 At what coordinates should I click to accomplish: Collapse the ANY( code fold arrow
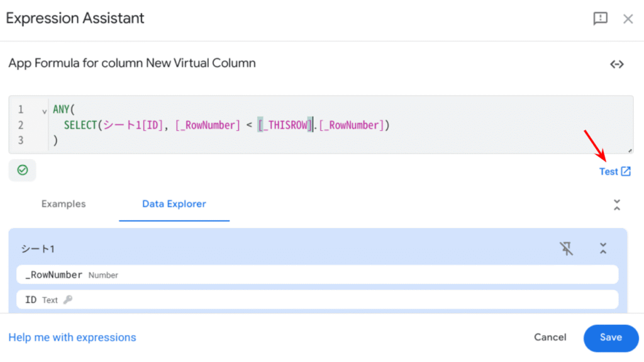coord(45,111)
